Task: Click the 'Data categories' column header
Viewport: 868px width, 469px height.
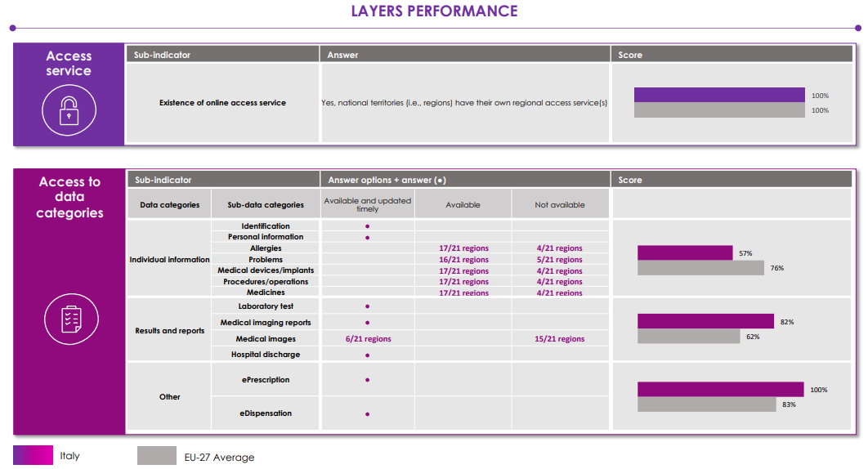Action: click(169, 204)
